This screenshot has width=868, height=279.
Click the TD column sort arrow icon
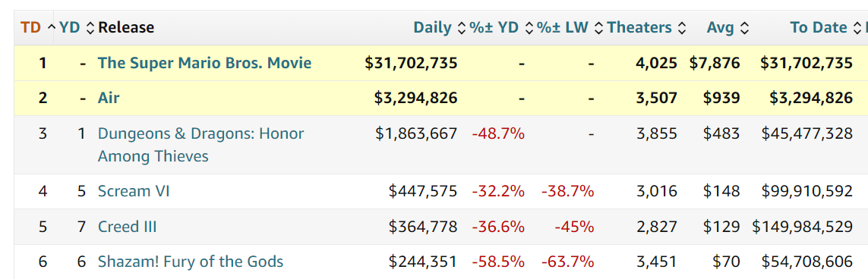[51, 27]
